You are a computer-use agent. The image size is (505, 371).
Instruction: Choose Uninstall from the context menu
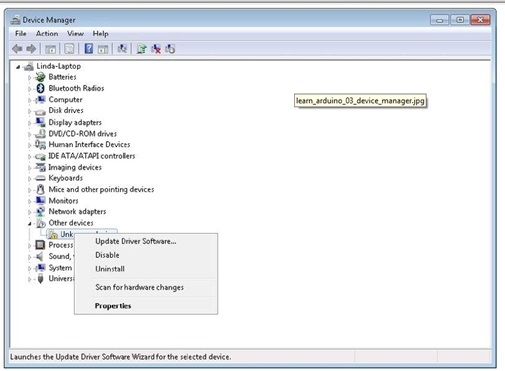(x=146, y=269)
